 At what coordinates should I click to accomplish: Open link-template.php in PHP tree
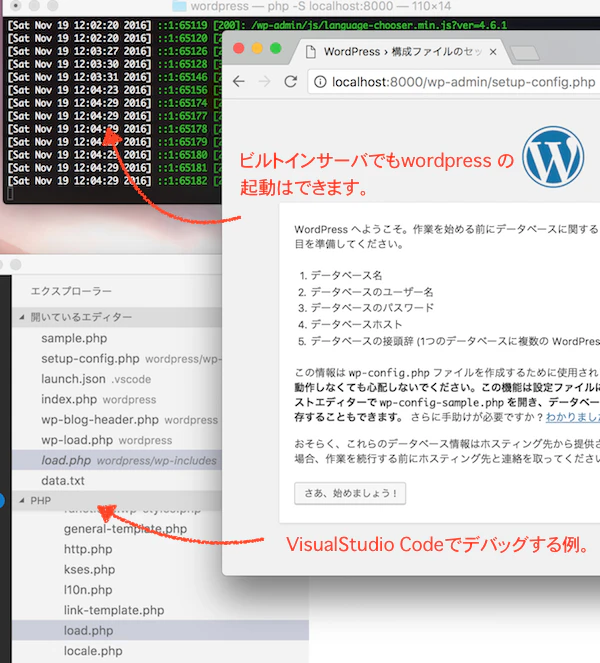coord(114,610)
